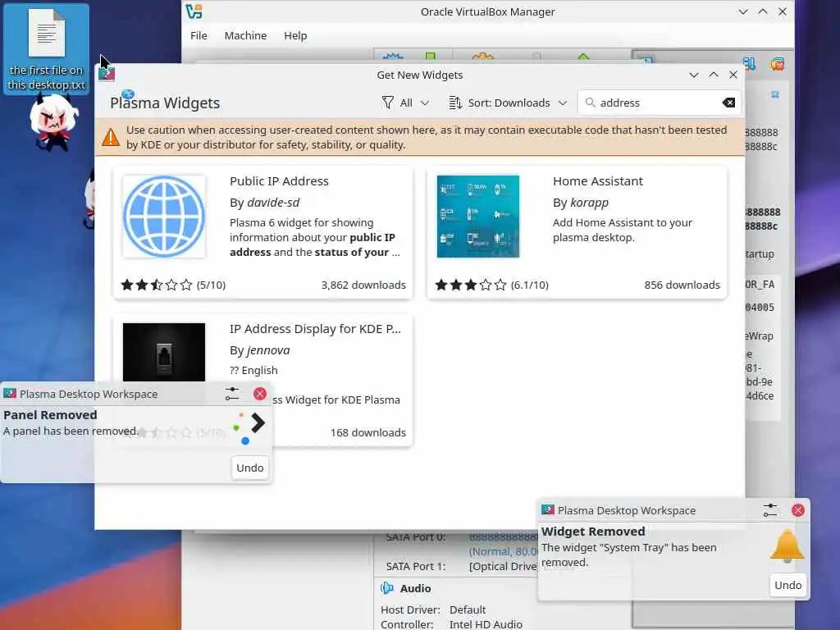
Task: Click the Public IP Address star rating
Action: [157, 285]
